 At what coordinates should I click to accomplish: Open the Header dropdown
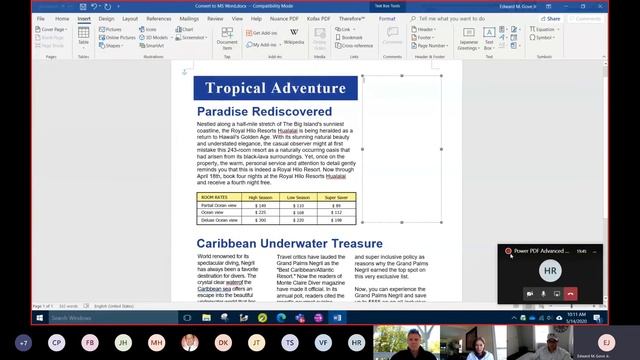(424, 29)
